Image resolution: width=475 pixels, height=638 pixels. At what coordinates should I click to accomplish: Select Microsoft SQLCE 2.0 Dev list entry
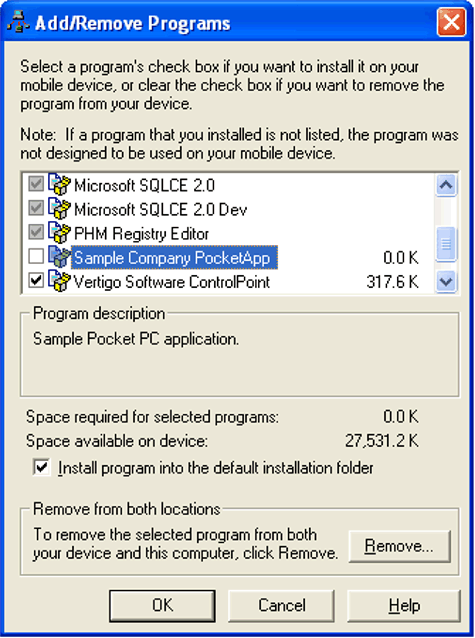[160, 209]
